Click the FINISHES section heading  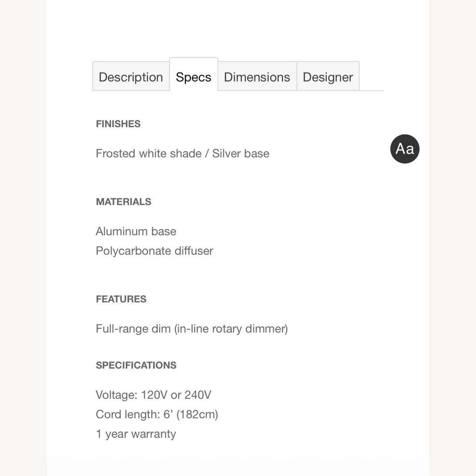click(x=118, y=124)
